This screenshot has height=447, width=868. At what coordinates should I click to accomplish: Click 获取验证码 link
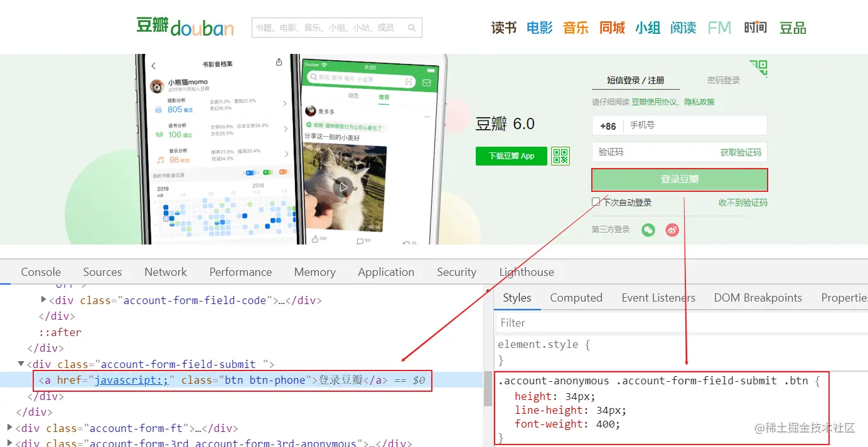pyautogui.click(x=741, y=152)
